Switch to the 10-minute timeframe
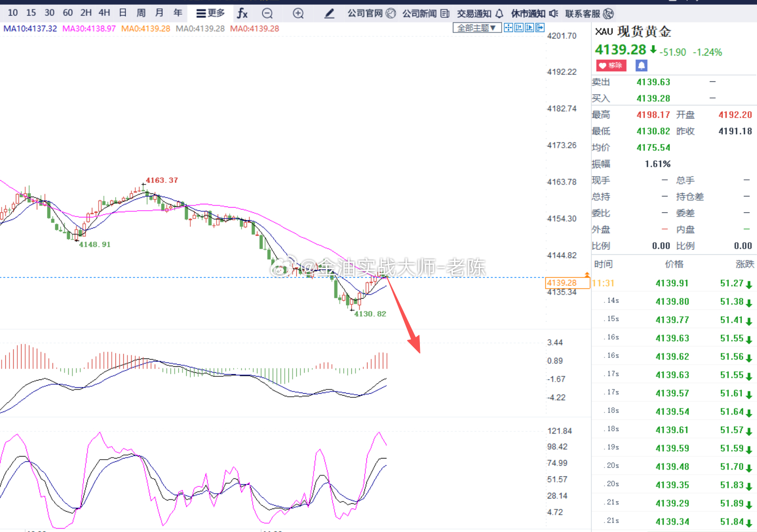Screen dimensions: 757x532 (13, 13)
